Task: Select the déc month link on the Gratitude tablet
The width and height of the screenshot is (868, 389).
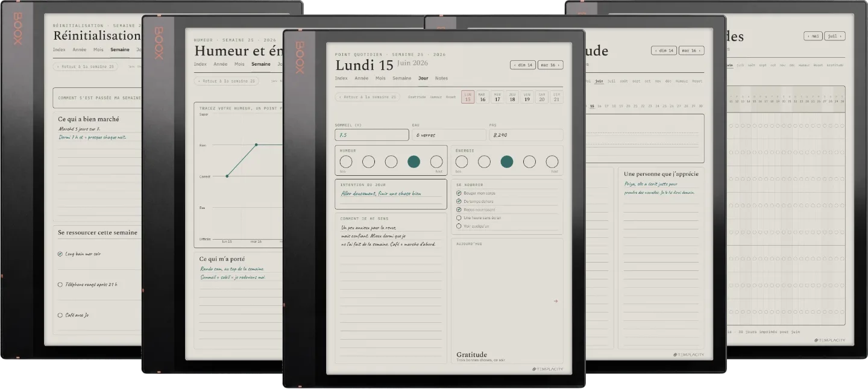Action: pos(669,81)
